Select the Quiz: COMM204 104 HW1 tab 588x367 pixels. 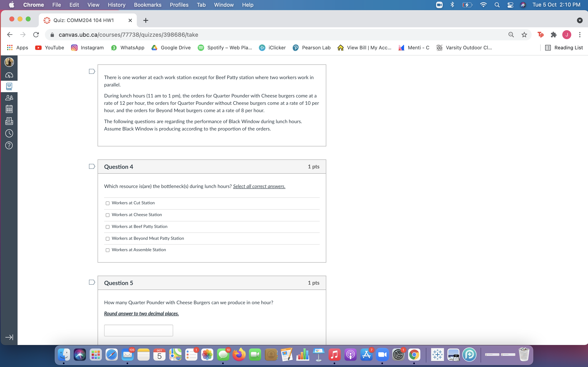[84, 20]
